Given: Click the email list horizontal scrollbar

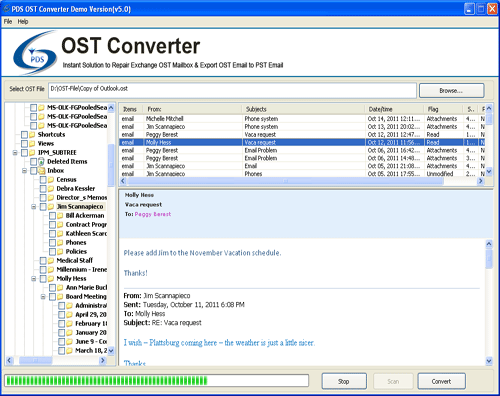Looking at the screenshot, I should coord(285,181).
